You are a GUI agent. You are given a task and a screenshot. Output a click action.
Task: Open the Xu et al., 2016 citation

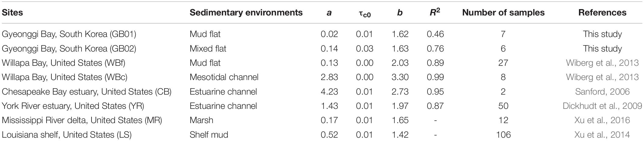(602, 120)
